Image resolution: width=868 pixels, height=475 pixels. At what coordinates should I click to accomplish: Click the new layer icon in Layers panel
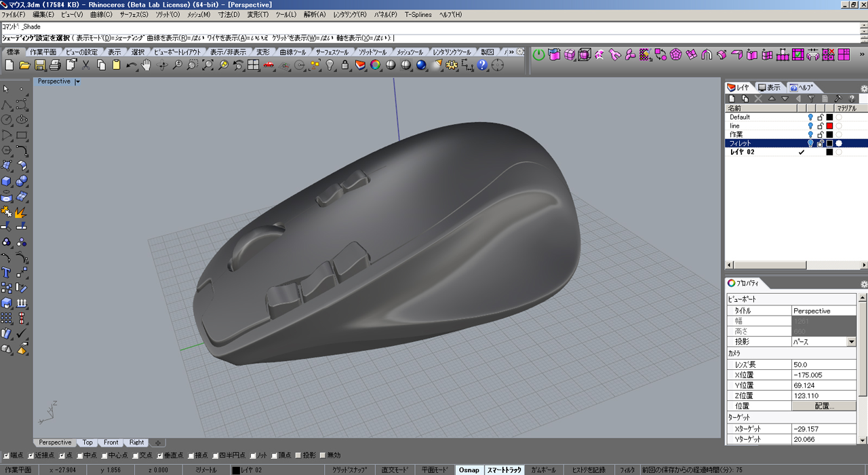pyautogui.click(x=732, y=98)
